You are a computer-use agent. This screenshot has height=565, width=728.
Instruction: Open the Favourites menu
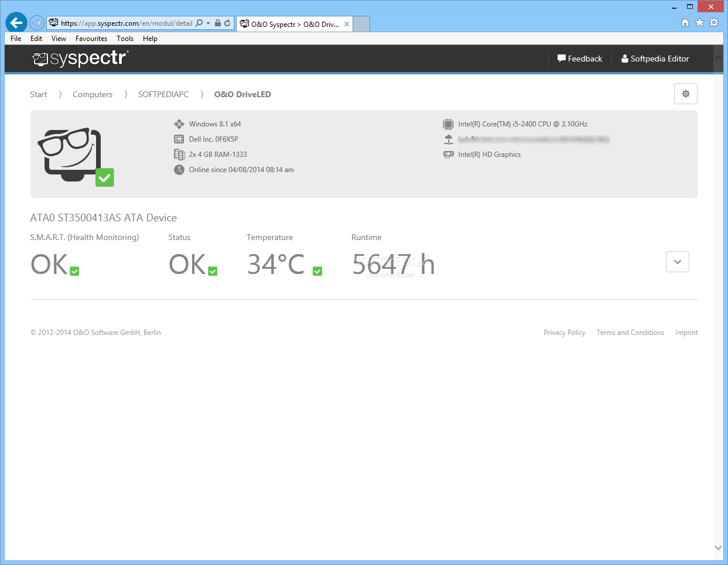pos(91,39)
